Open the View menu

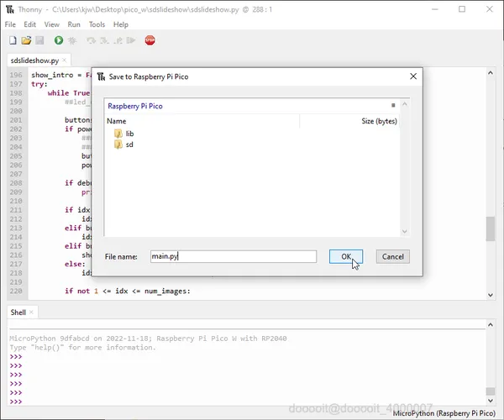pyautogui.click(x=51, y=24)
